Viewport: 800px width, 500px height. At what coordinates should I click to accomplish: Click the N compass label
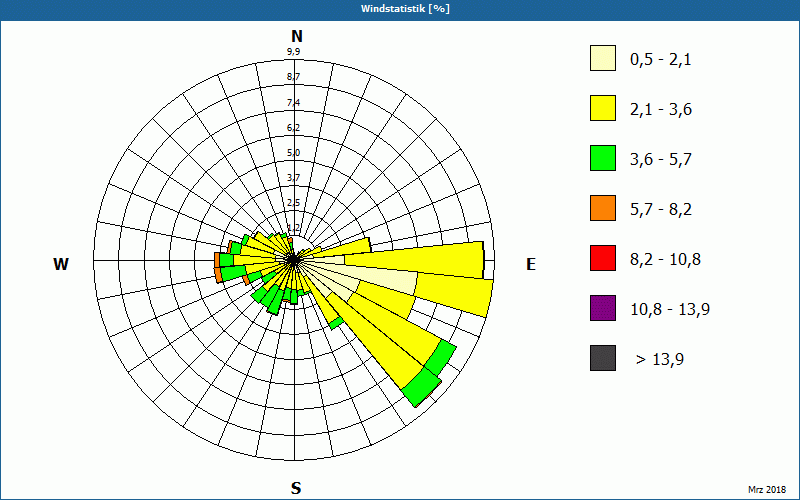click(296, 36)
